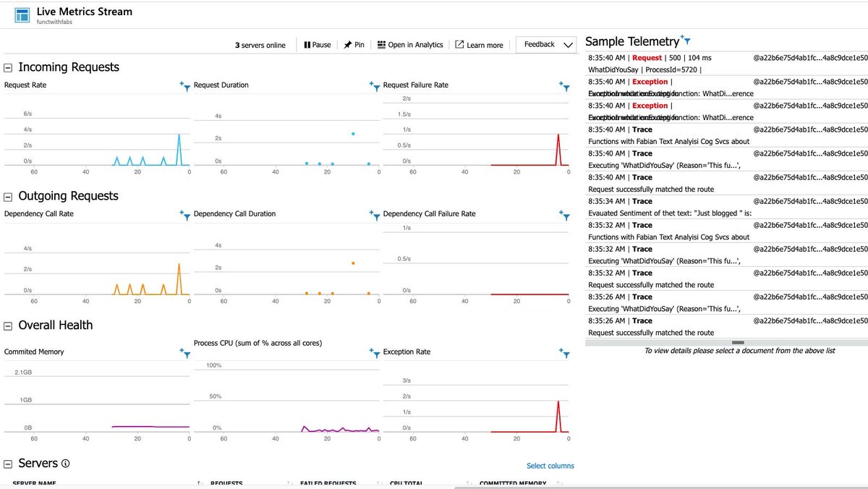
Task: Select 8:35:34 AM Trace telemetry entry
Action: click(726, 207)
